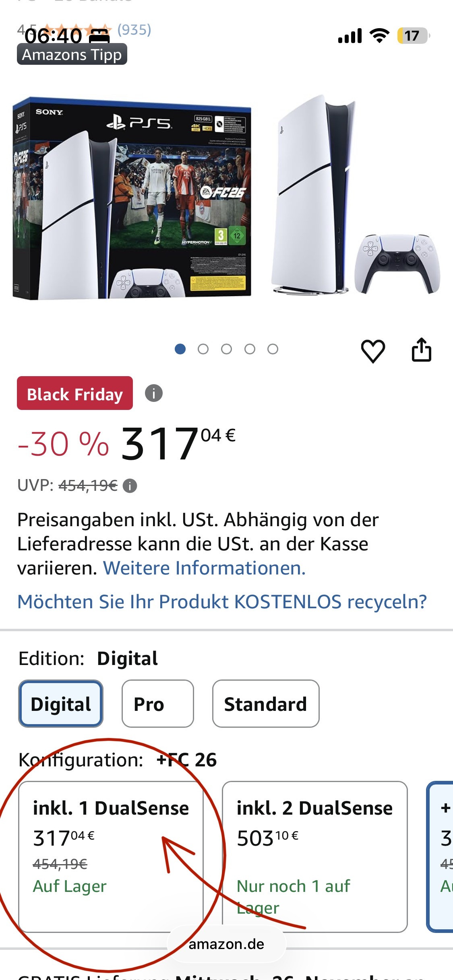Tap the heart wishlist icon
The height and width of the screenshot is (980, 453).
coord(373,351)
